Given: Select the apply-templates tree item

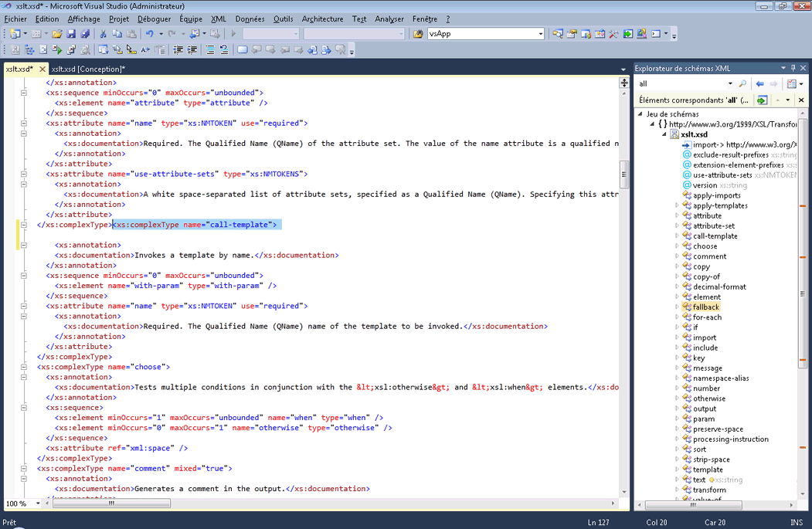Looking at the screenshot, I should coord(720,205).
